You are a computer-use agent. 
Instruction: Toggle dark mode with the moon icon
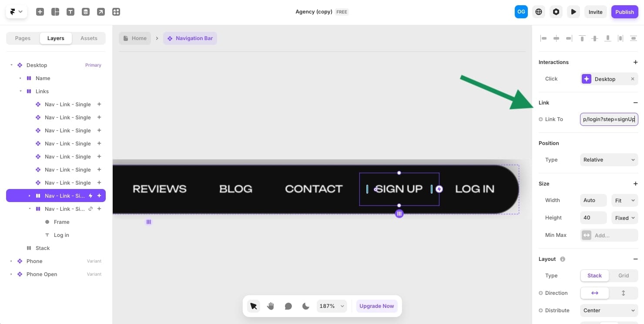[306, 306]
